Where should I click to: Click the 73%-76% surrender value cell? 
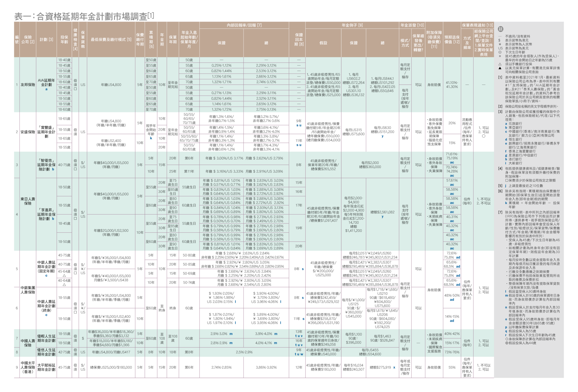[x=452, y=352]
